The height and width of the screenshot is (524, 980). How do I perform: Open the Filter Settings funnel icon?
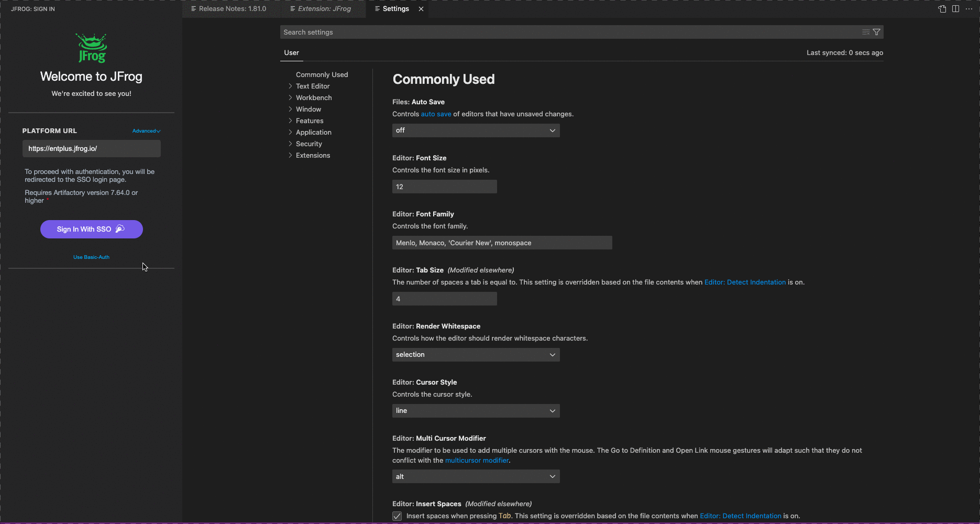tap(876, 32)
